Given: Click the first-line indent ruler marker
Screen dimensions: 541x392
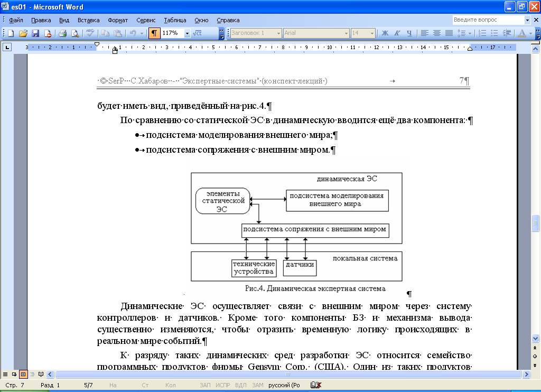Looking at the screenshot, I should point(97,44).
